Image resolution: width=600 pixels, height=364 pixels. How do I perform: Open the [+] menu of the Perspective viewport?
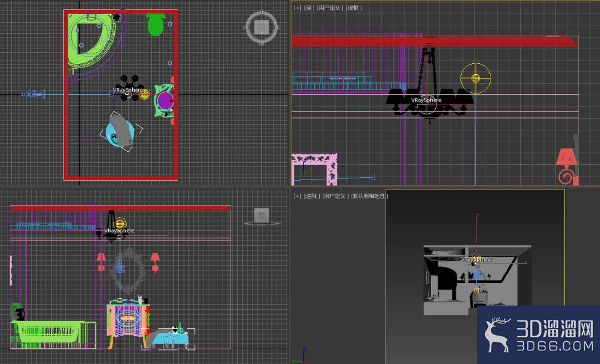[x=298, y=196]
